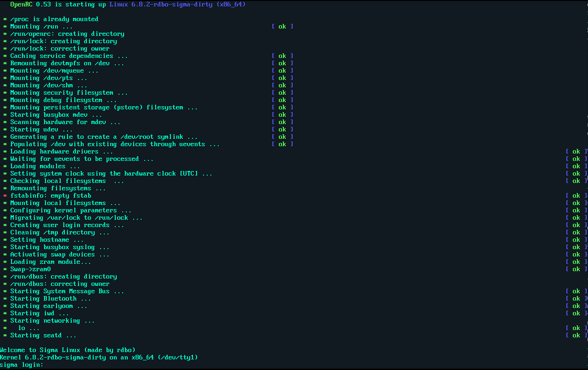Click ok status of persistent storage (pstore) line
This screenshot has height=370, width=588.
282,108
